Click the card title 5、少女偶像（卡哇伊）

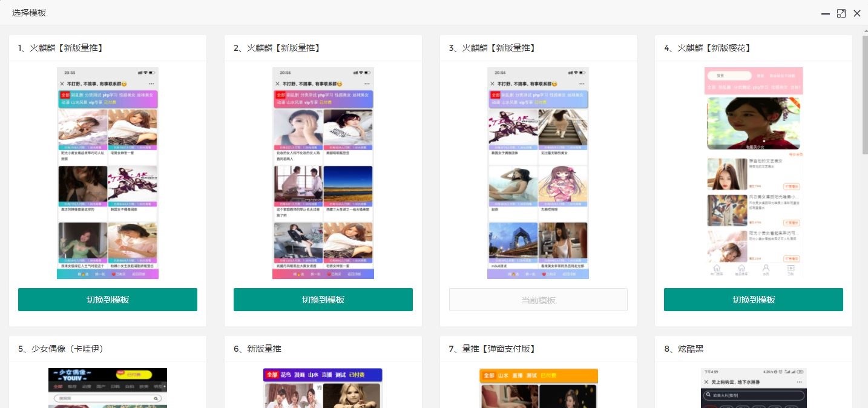pyautogui.click(x=61, y=349)
